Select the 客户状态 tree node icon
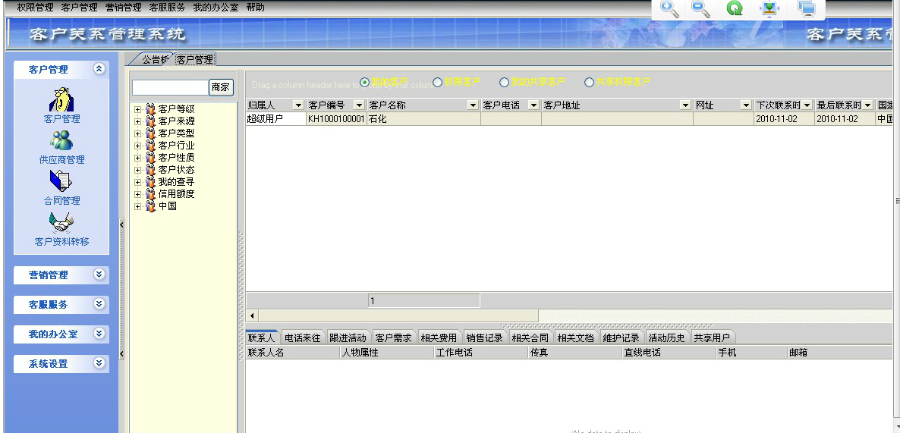This screenshot has width=900, height=433. click(x=151, y=169)
